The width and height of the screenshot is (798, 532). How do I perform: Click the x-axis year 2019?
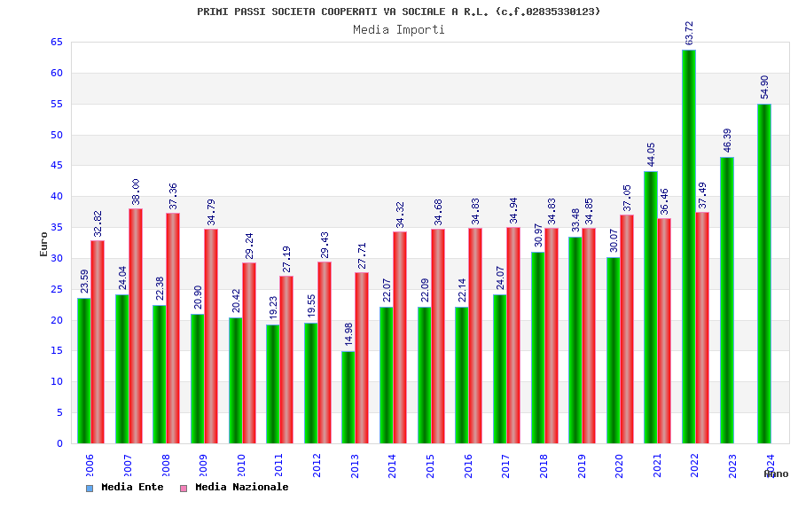pos(582,465)
